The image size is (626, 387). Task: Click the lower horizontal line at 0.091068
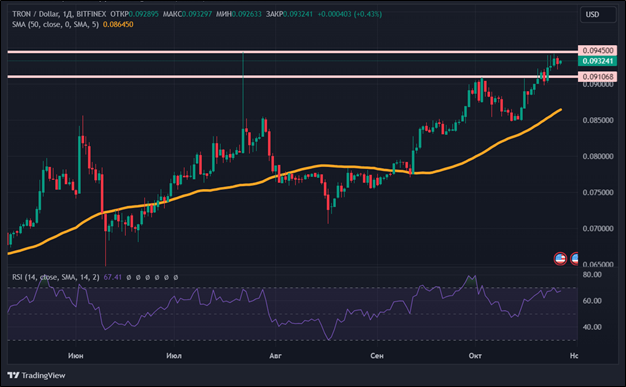pyautogui.click(x=293, y=76)
